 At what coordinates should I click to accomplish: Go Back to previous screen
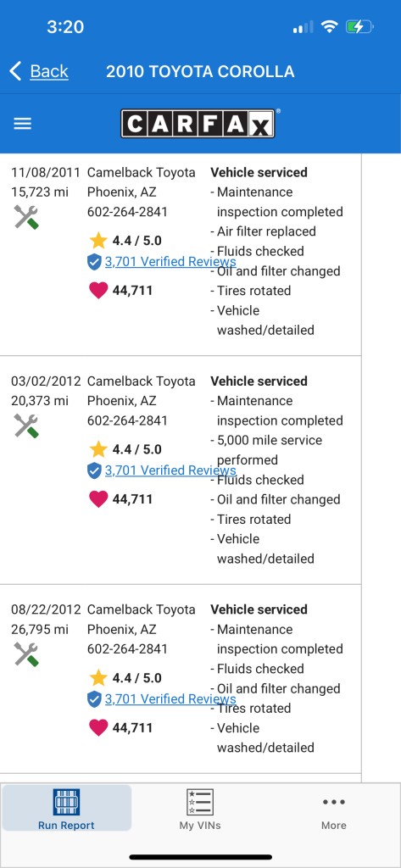(48, 71)
